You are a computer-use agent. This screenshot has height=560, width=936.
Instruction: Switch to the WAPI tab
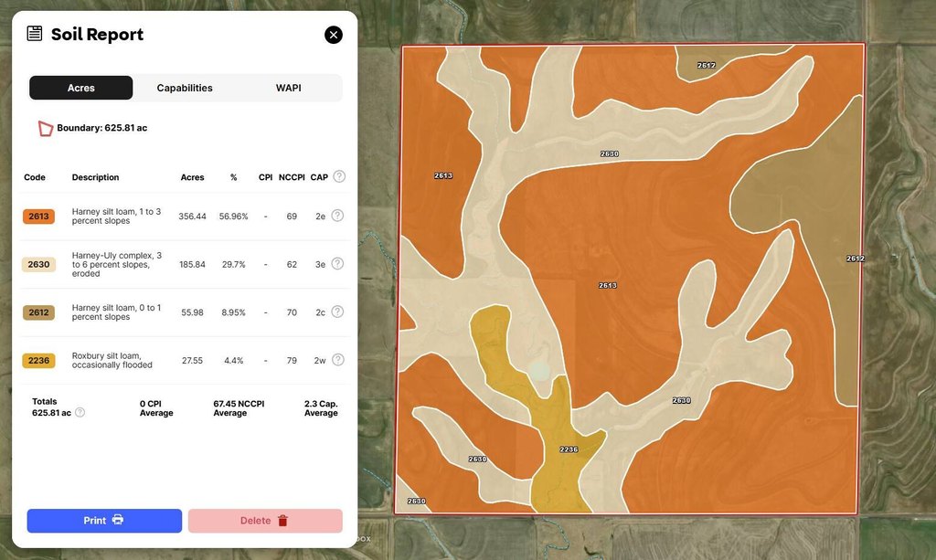pos(288,88)
